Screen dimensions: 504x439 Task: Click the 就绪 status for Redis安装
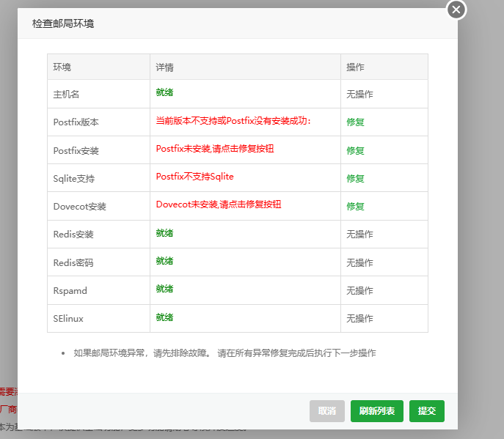(164, 233)
